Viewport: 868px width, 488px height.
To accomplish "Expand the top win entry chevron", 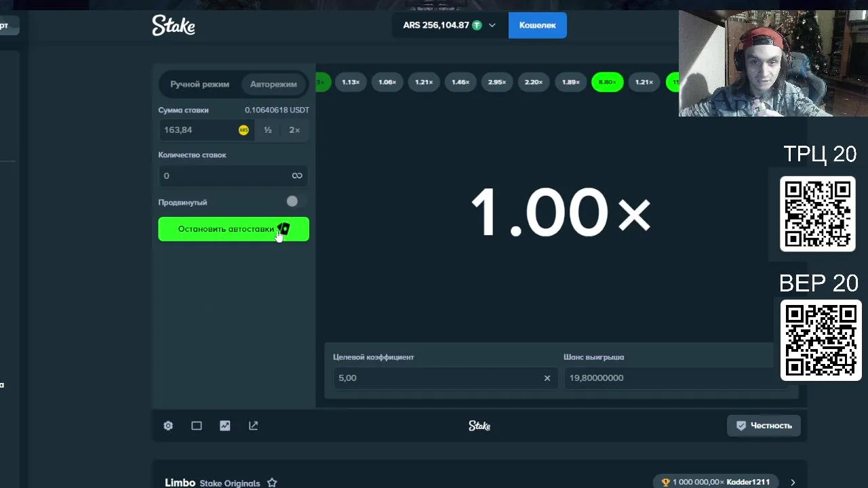I will pos(793,482).
